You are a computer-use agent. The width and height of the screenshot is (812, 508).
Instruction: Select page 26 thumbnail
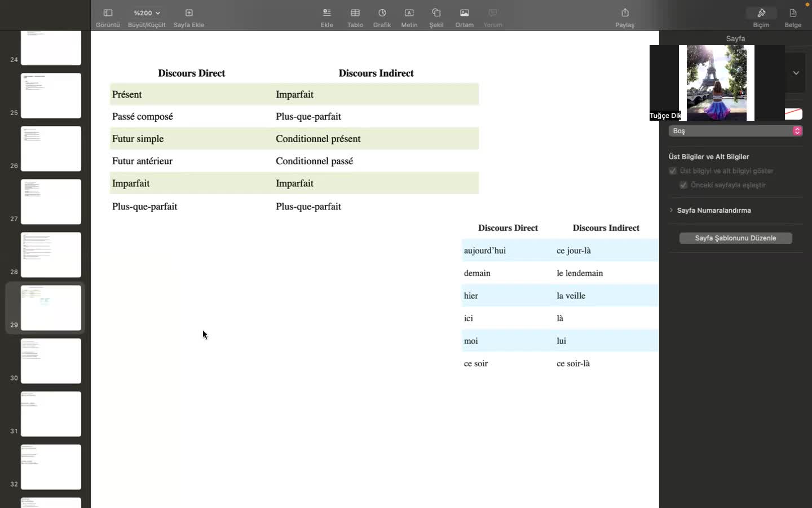coord(51,148)
